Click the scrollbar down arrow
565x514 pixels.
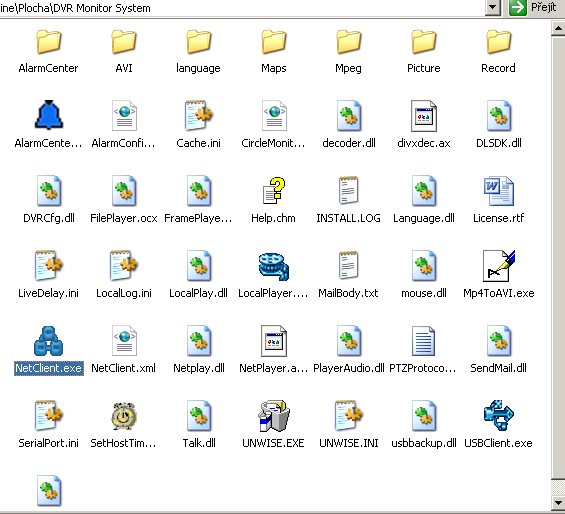point(558,502)
